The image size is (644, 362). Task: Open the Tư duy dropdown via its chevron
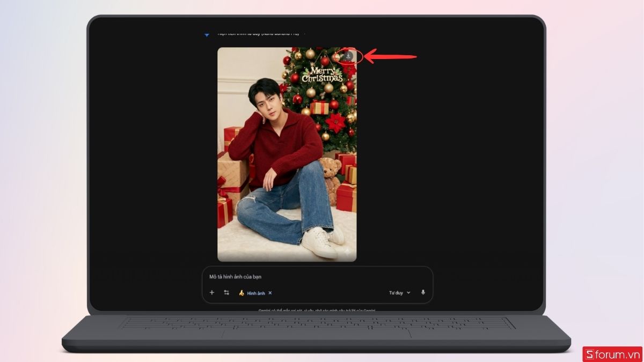click(409, 292)
